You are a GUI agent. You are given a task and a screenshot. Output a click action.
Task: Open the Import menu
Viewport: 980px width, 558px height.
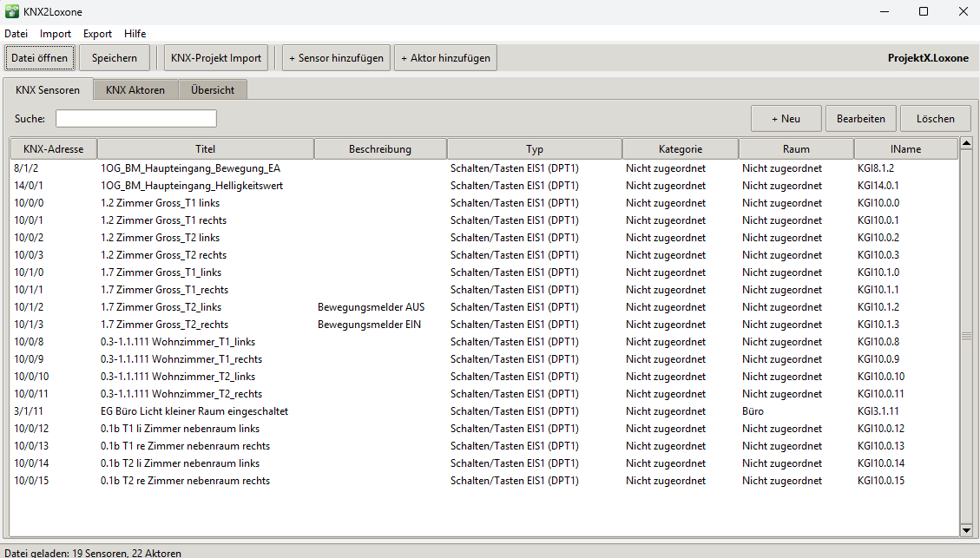tap(56, 34)
